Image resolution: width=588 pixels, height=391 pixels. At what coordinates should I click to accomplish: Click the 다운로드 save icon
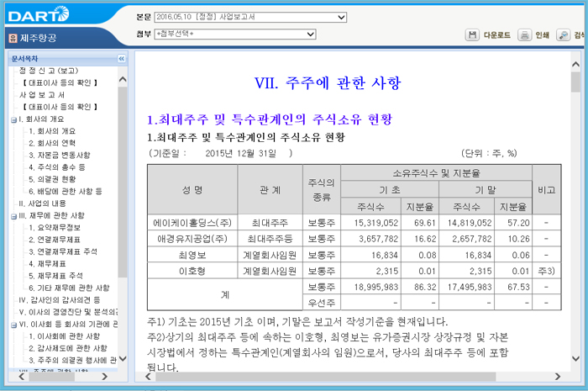pos(473,35)
